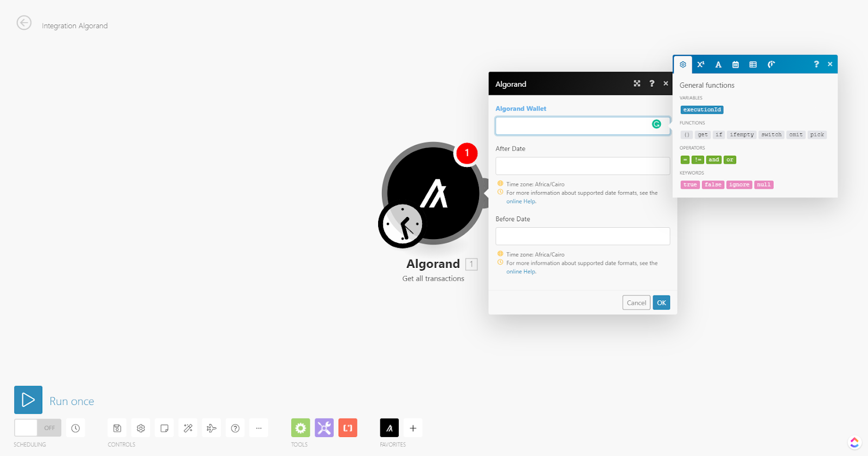
Task: Click the Grammarly icon in wallet field
Action: [x=656, y=124]
